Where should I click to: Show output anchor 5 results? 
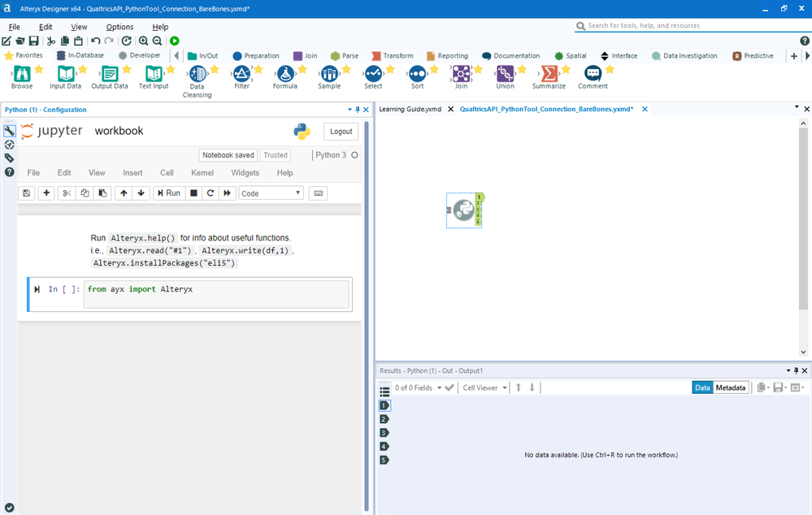point(384,460)
